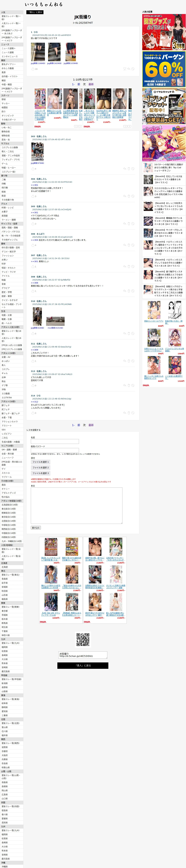Follow the >>301 anchor in post 304
186x868 pixels.
click(34, 185)
